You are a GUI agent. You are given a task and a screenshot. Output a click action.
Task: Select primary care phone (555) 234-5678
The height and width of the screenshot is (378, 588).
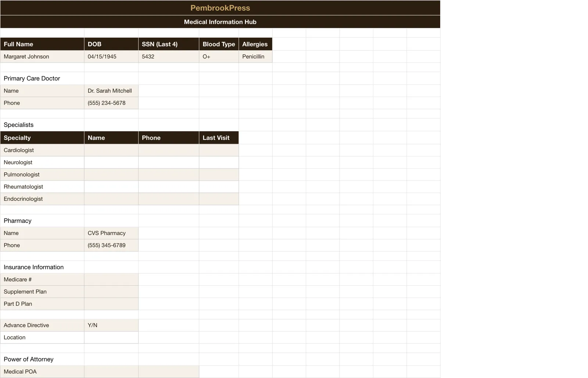[x=111, y=103]
